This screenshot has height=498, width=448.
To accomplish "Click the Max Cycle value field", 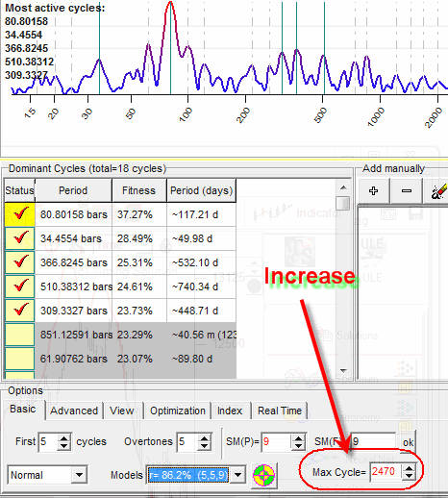I will [x=386, y=472].
